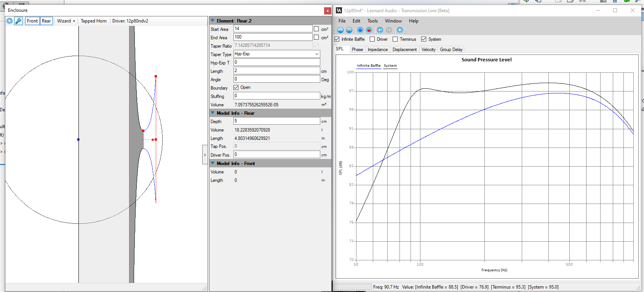Open the Wizard dropdown menu
Screen dimensions: 644x292
point(66,21)
